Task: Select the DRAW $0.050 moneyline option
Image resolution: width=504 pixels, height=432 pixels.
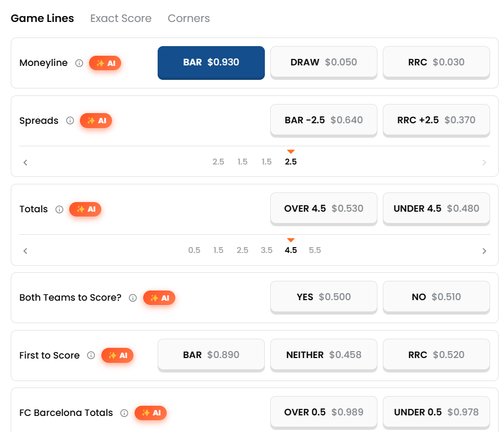Action: pyautogui.click(x=324, y=62)
